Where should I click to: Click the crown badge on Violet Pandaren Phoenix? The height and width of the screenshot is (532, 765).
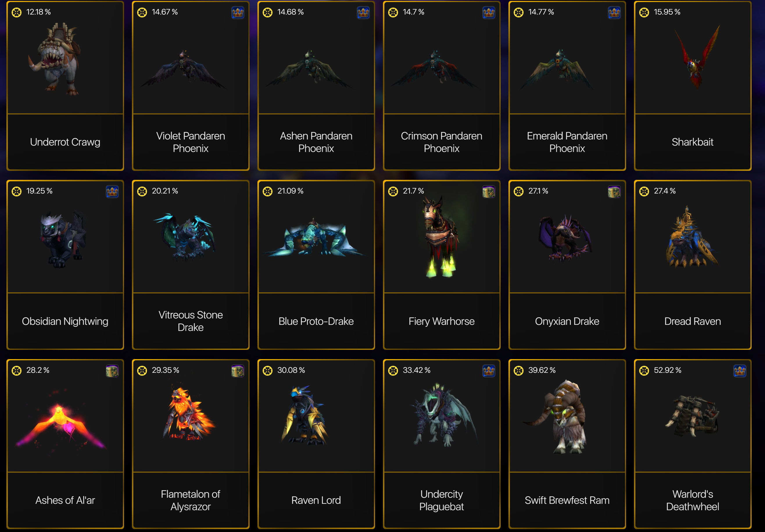pyautogui.click(x=238, y=13)
